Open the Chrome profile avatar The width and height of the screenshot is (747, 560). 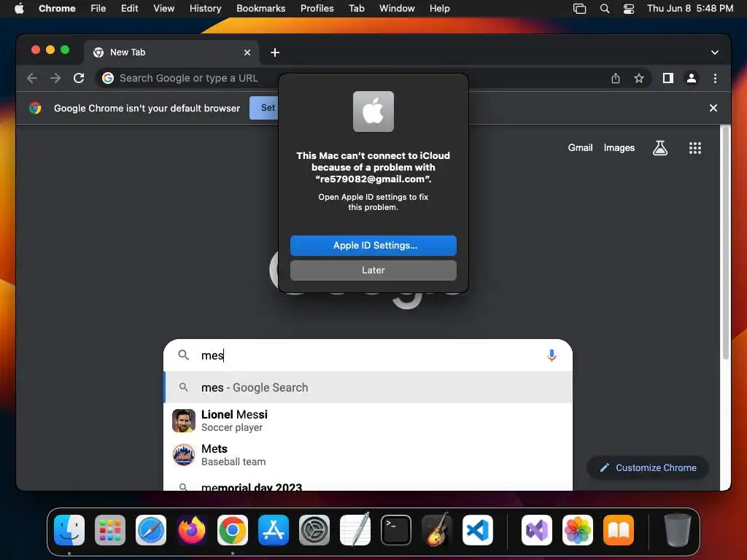pyautogui.click(x=692, y=78)
